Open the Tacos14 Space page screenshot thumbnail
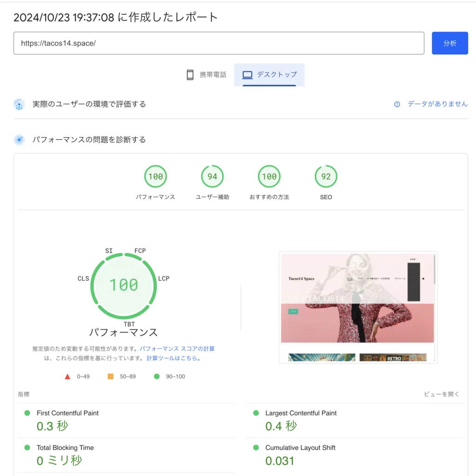Screen dimensions: 476x476 click(x=358, y=307)
